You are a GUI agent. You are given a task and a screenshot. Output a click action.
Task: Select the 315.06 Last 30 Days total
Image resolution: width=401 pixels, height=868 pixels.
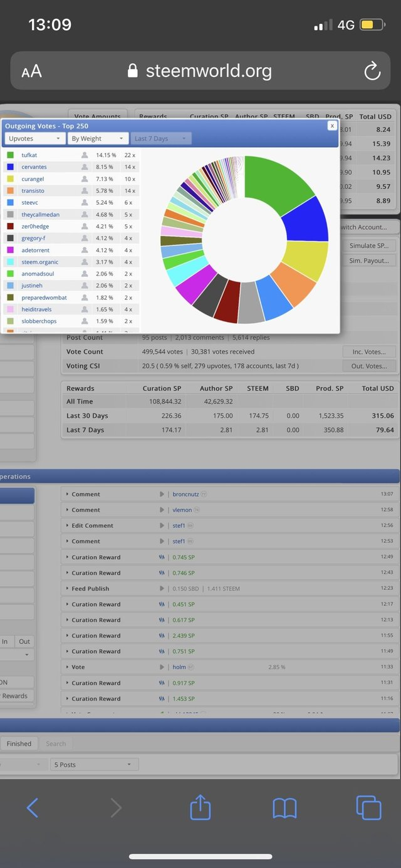[382, 416]
